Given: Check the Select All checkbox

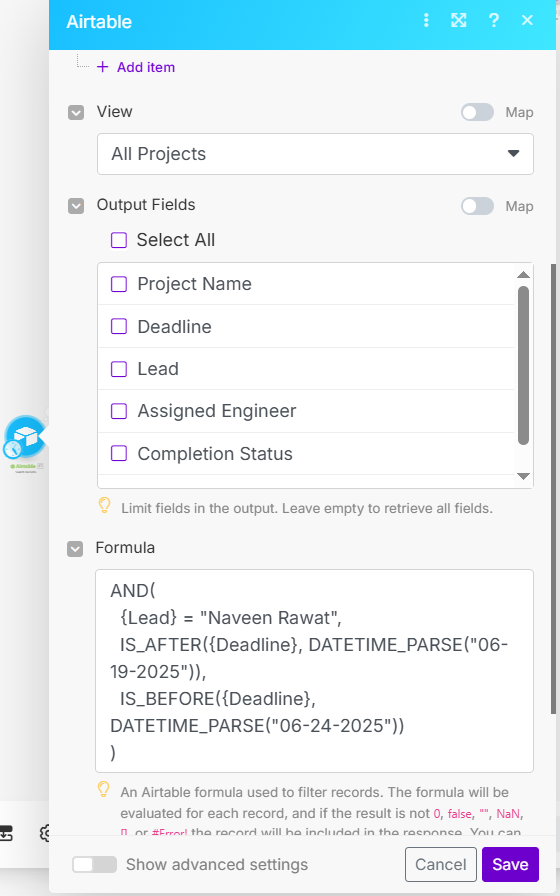Looking at the screenshot, I should 119,240.
